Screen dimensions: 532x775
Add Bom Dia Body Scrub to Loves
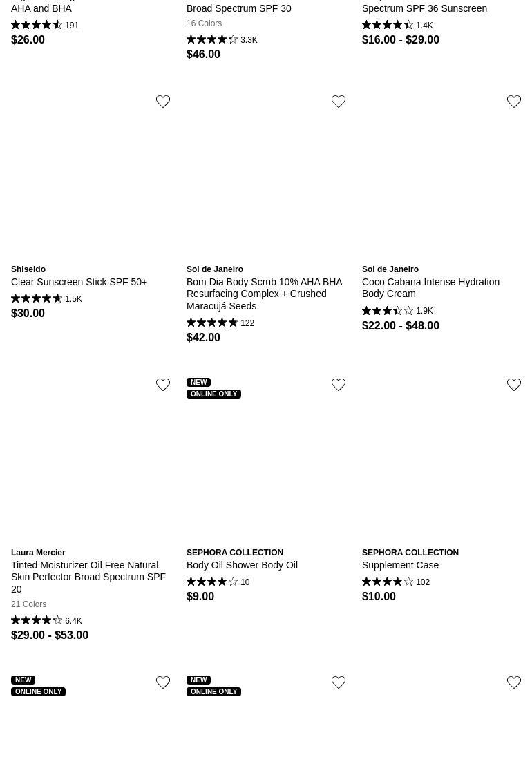point(338,102)
